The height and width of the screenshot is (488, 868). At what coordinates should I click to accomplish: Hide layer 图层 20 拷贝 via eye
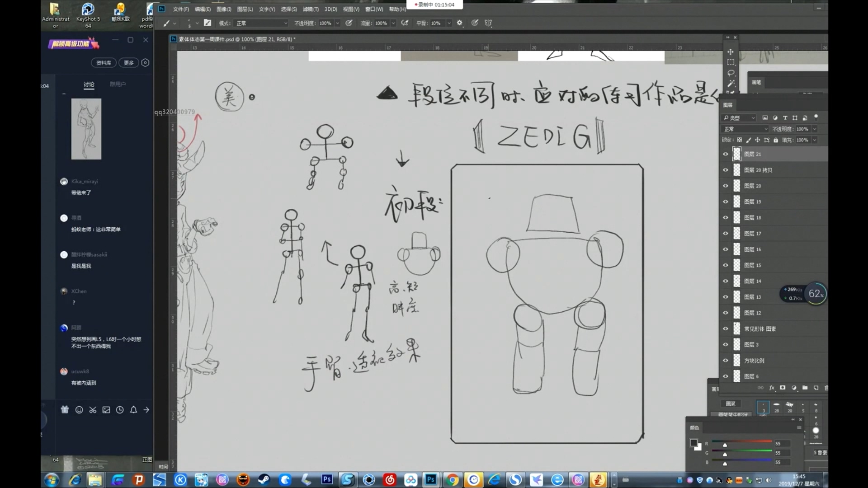pyautogui.click(x=726, y=170)
